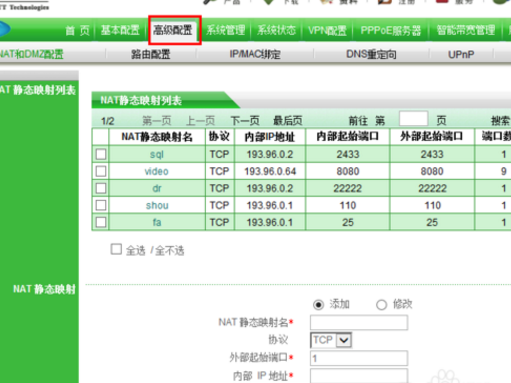Screen dimensions: 511x383
Task: Open the VPN配置 tab
Action: coord(327,31)
